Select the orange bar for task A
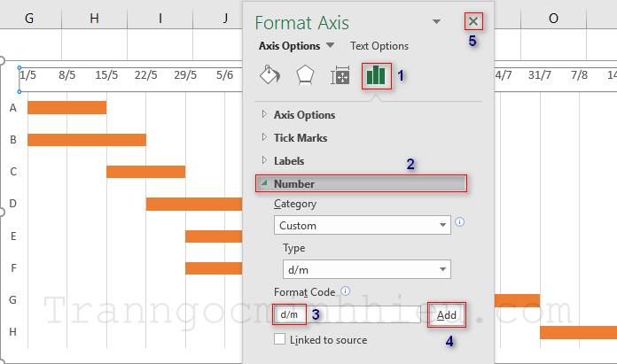617x364 pixels. coord(66,107)
